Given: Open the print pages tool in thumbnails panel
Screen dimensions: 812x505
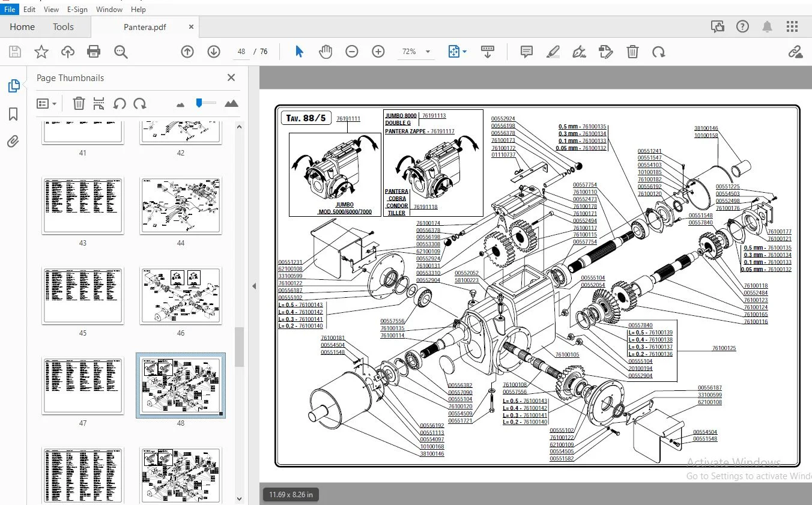Looking at the screenshot, I should tap(99, 104).
